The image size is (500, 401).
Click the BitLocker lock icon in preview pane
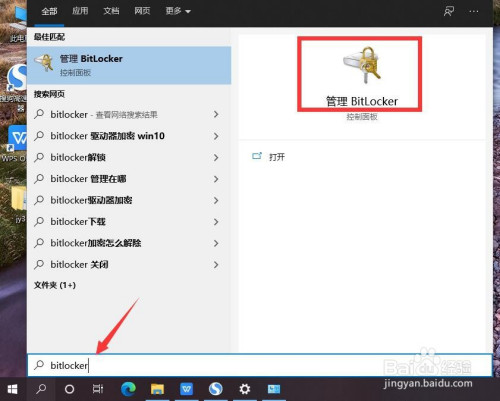click(362, 65)
